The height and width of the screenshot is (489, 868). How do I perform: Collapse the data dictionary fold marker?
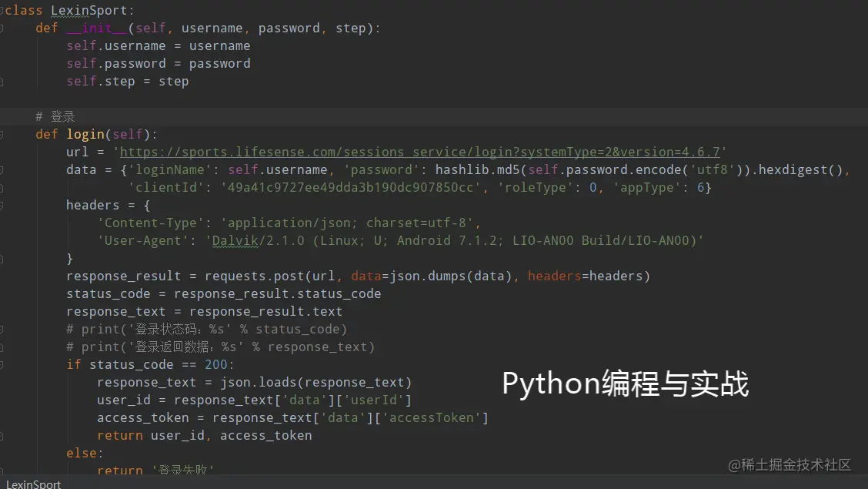2,170
